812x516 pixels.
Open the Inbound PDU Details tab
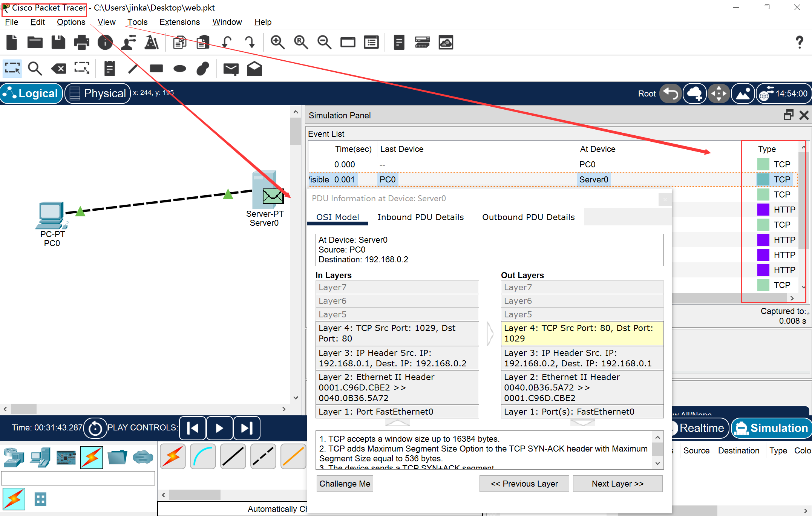(x=420, y=217)
